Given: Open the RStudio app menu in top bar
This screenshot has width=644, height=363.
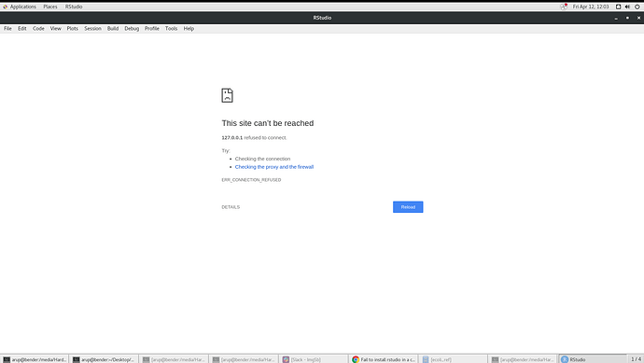Looking at the screenshot, I should click(x=74, y=7).
